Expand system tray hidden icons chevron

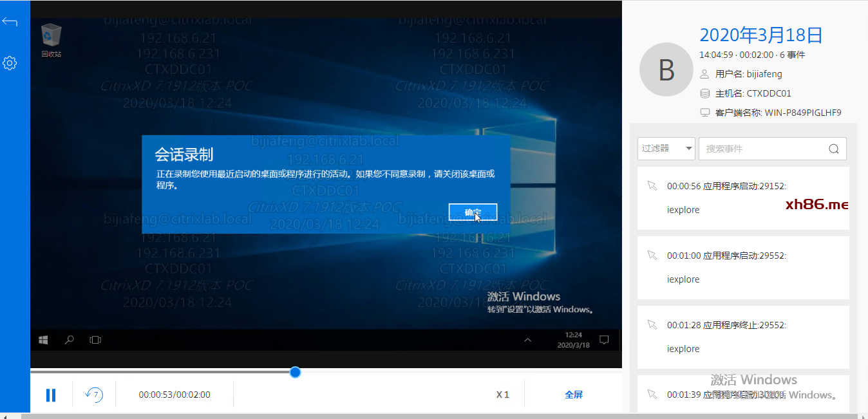pyautogui.click(x=527, y=340)
